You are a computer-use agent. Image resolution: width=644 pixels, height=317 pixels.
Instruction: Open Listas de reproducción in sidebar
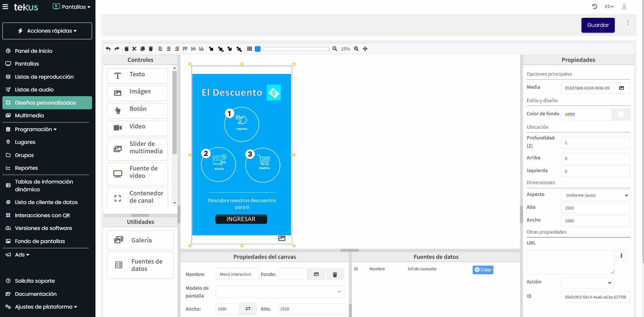click(x=44, y=77)
